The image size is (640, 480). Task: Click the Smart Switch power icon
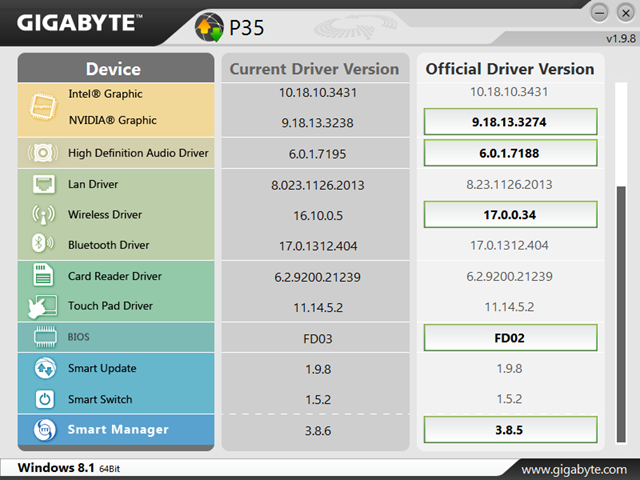coord(45,399)
